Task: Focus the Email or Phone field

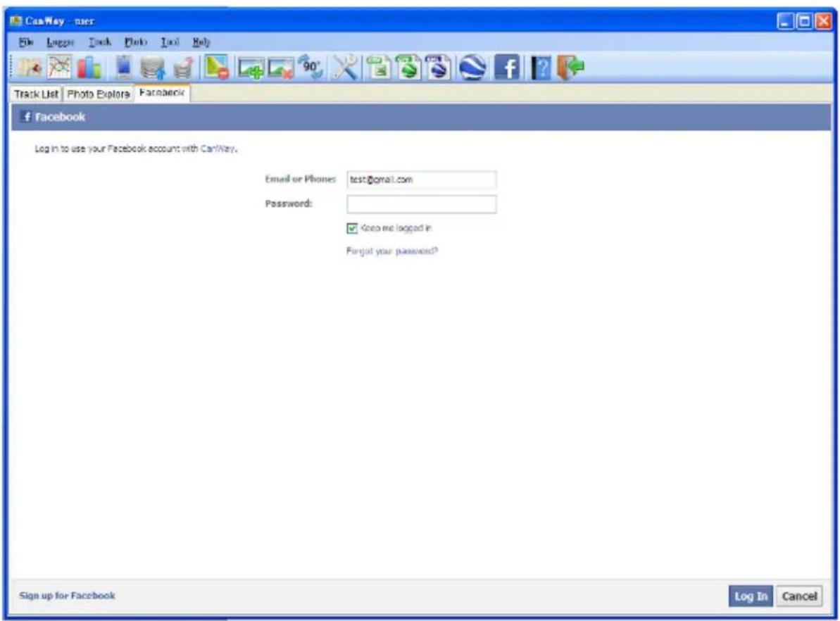Action: click(422, 180)
